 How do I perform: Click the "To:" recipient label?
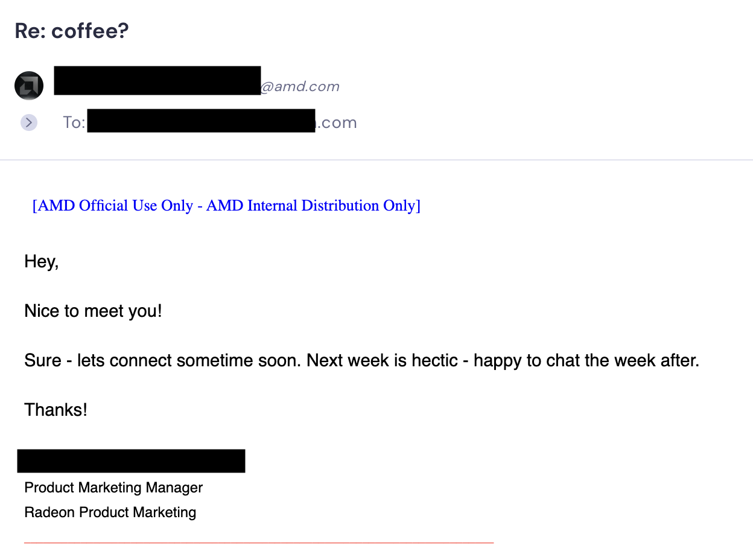[74, 122]
